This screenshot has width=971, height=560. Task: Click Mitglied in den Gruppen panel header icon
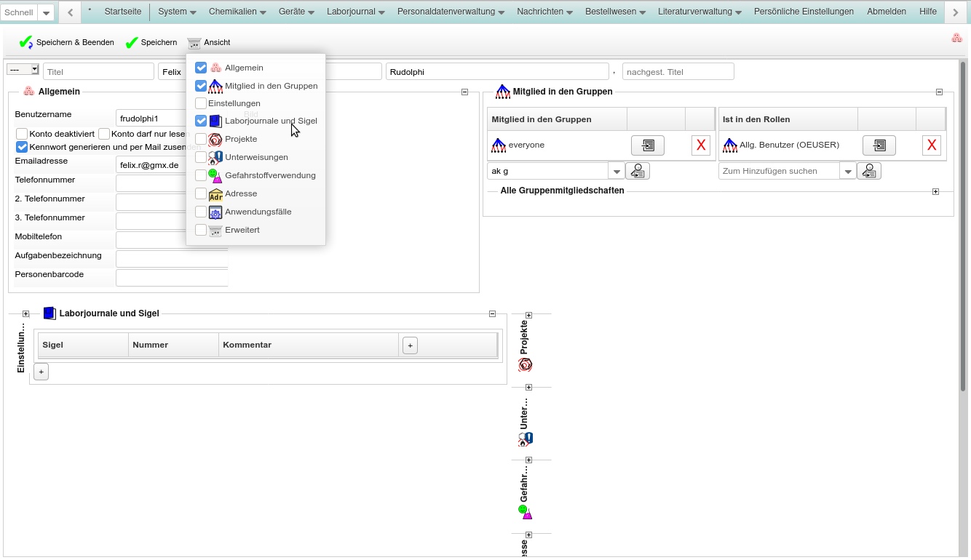[x=503, y=92]
